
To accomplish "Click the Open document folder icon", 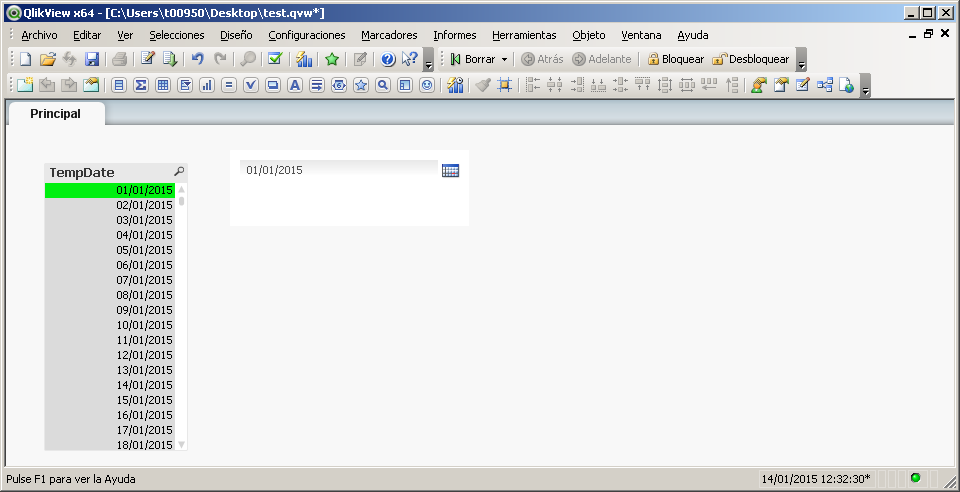I will click(x=47, y=59).
